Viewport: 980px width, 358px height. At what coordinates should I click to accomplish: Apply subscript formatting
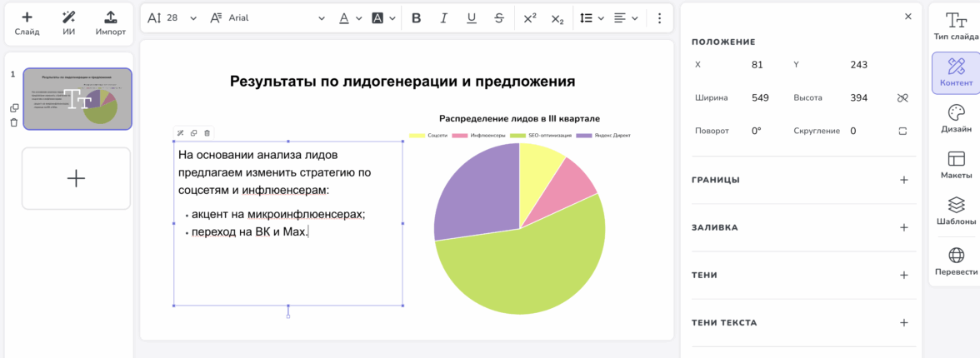coord(557,18)
